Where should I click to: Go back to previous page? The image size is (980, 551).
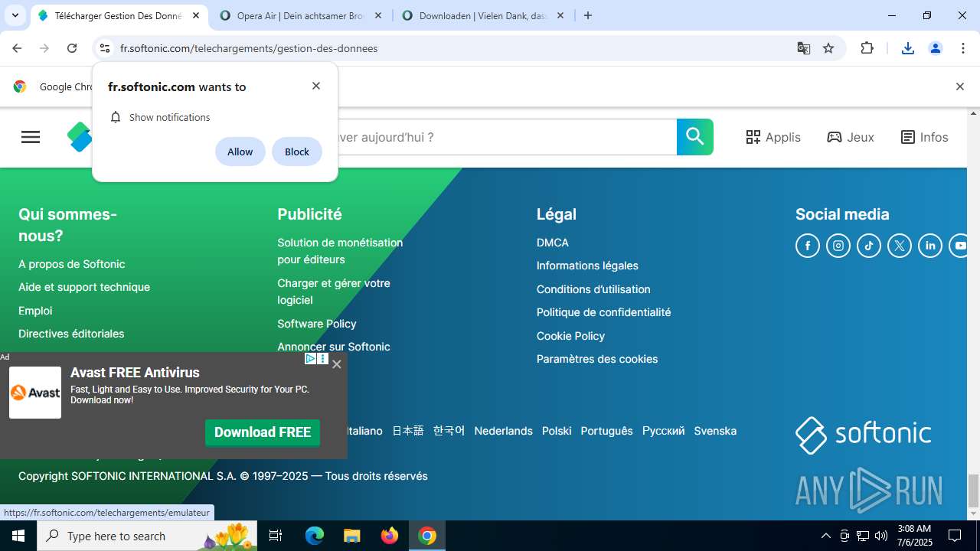point(17,48)
